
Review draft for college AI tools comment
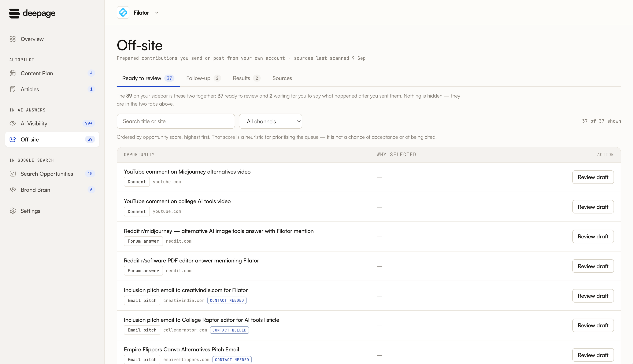[593, 207]
